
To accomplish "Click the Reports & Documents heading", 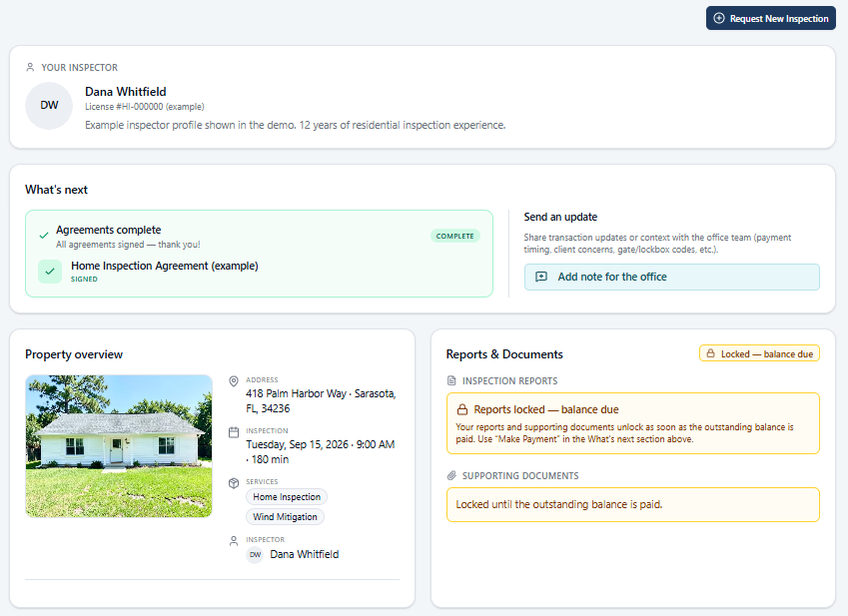I will 504,354.
